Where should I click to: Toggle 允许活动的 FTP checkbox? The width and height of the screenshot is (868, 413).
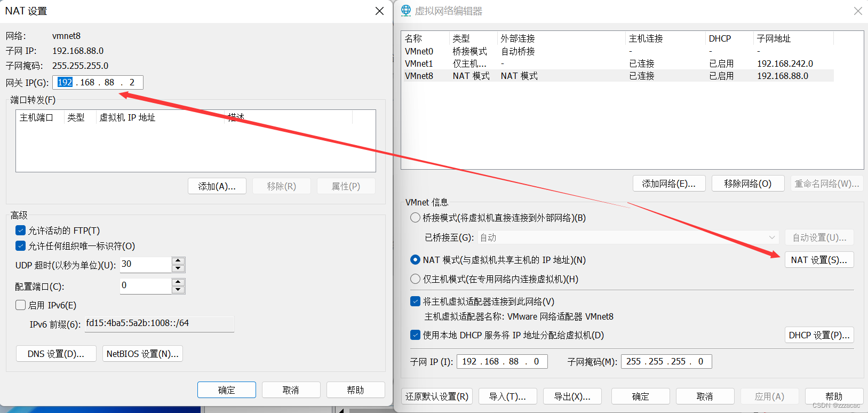21,231
